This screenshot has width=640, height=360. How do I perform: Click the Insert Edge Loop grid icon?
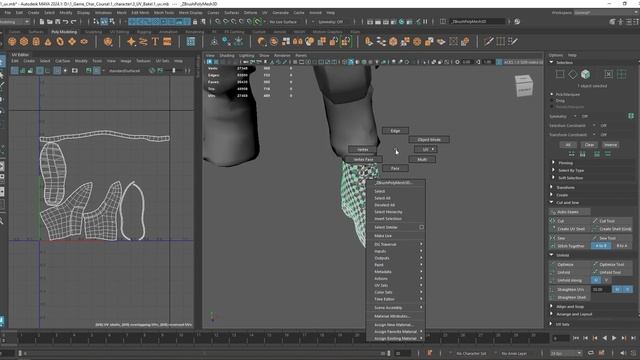500,41
